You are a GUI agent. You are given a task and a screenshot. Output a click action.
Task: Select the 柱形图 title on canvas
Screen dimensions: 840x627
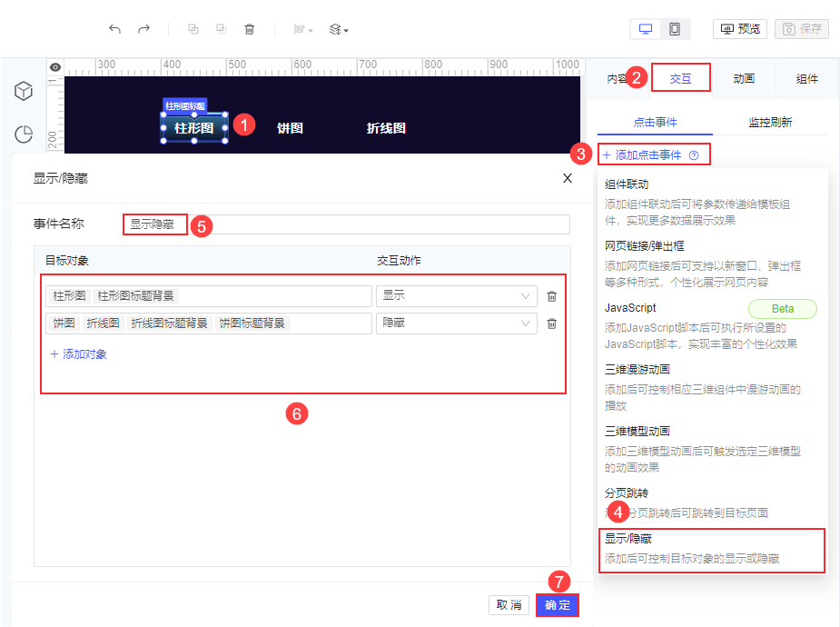(x=194, y=128)
